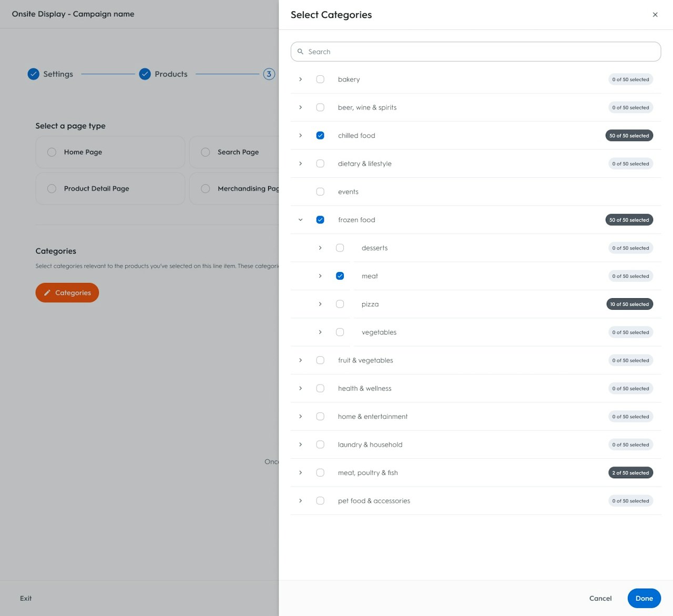
Task: Select the events category row
Action: 476,192
